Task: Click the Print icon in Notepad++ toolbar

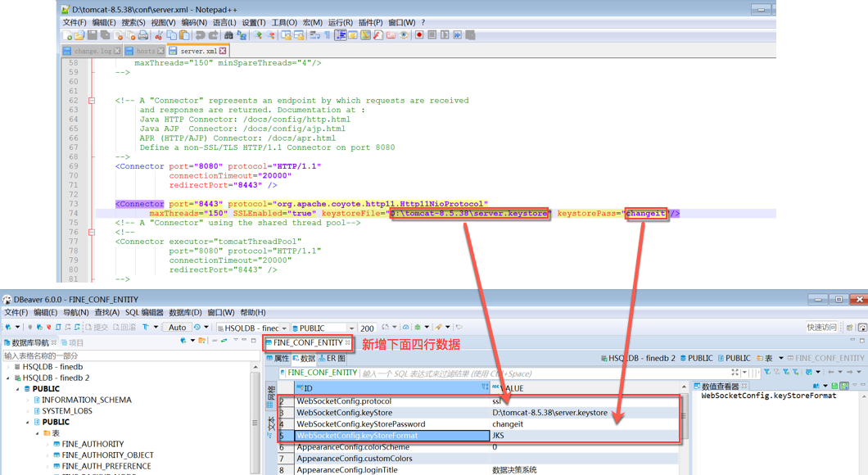Action: coord(143,35)
